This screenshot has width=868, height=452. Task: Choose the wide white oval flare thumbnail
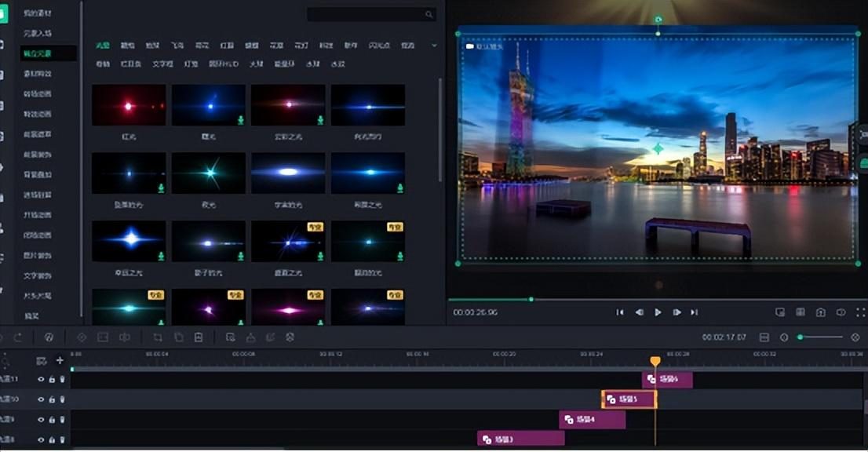pyautogui.click(x=288, y=173)
